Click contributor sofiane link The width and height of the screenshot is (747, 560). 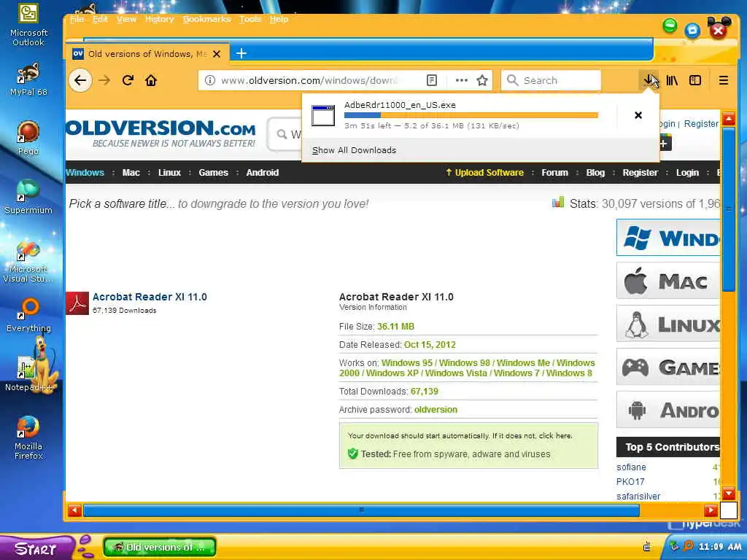[x=631, y=467]
